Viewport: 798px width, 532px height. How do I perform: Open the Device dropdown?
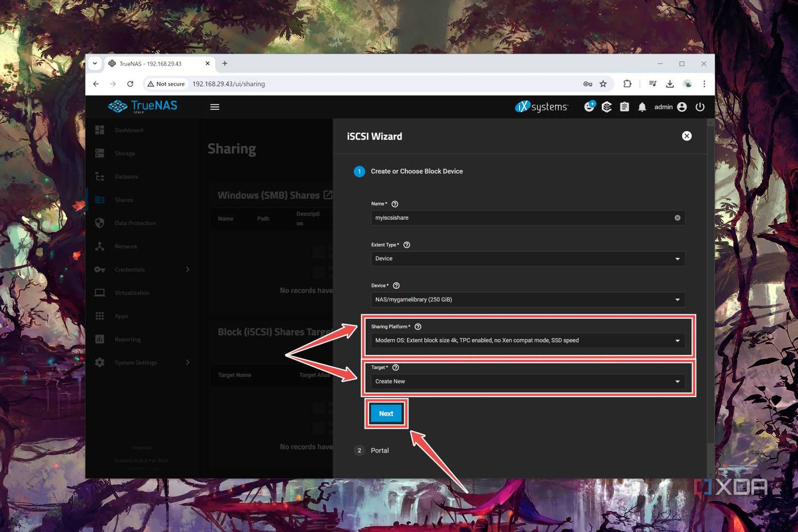click(x=528, y=300)
